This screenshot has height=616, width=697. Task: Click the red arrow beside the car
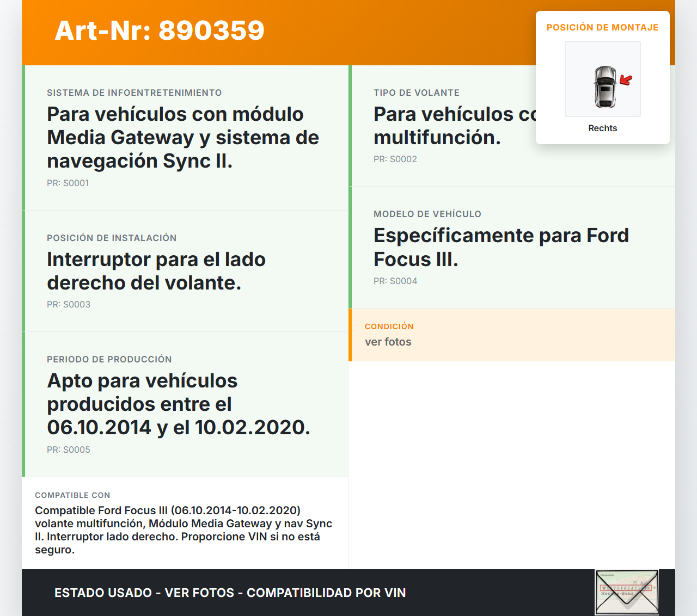pyautogui.click(x=626, y=81)
